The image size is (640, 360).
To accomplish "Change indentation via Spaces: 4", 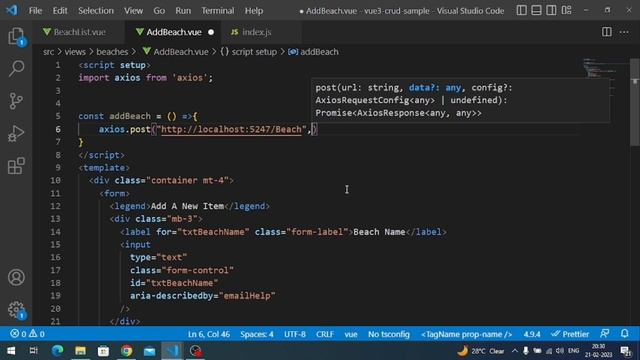I will (x=257, y=334).
